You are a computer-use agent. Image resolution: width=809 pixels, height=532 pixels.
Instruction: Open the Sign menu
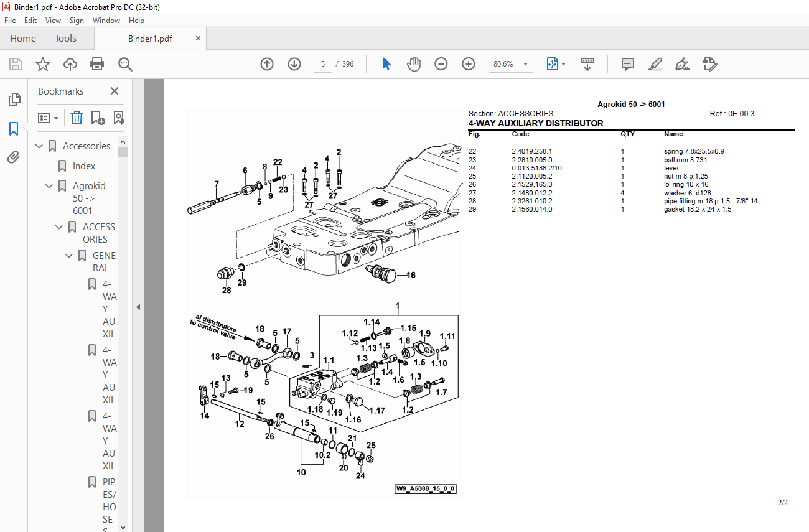click(x=77, y=21)
